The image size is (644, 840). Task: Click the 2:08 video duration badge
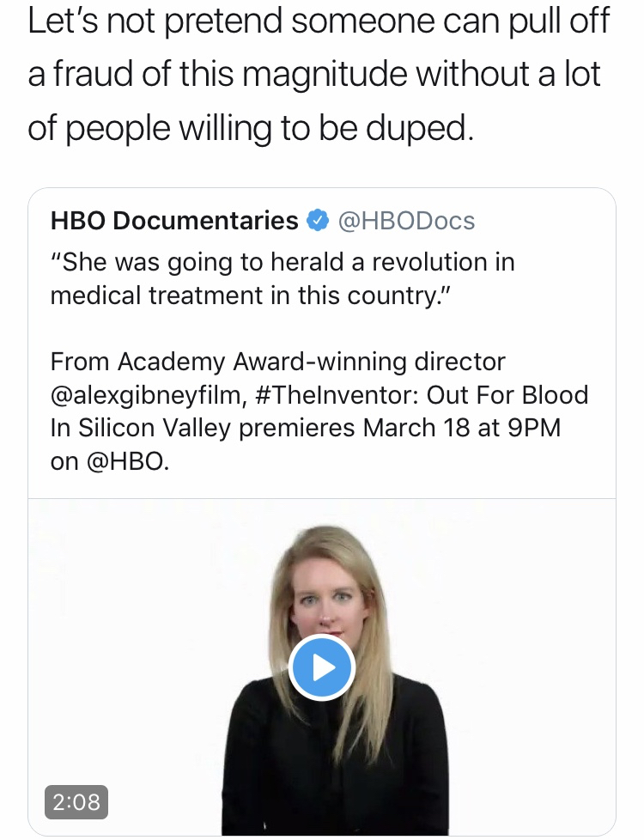pyautogui.click(x=76, y=802)
